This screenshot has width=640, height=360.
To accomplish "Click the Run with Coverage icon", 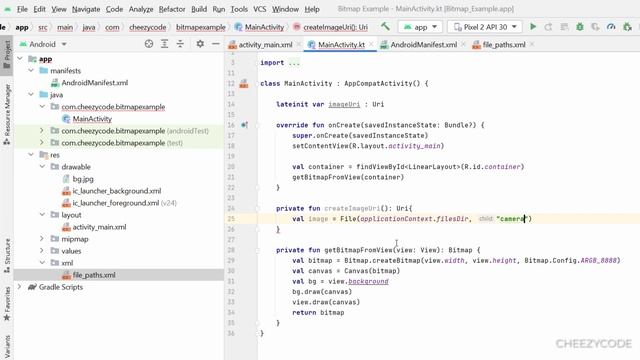I will tap(596, 27).
